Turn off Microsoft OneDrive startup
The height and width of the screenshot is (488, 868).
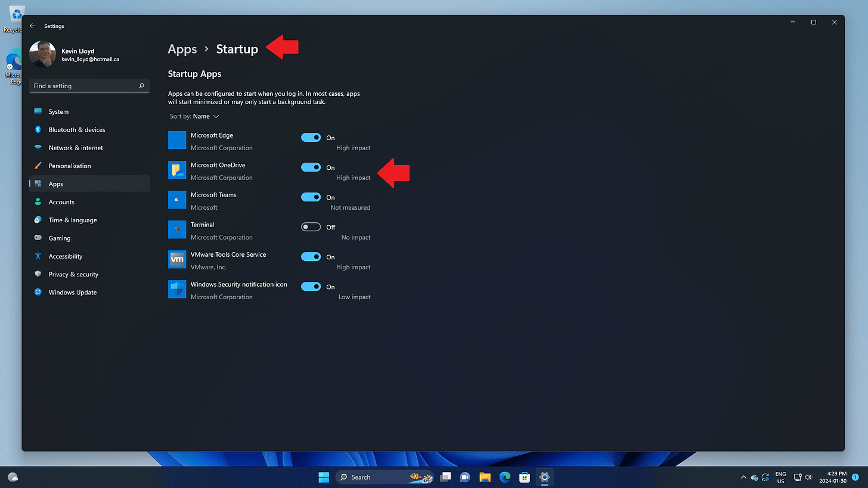[311, 167]
